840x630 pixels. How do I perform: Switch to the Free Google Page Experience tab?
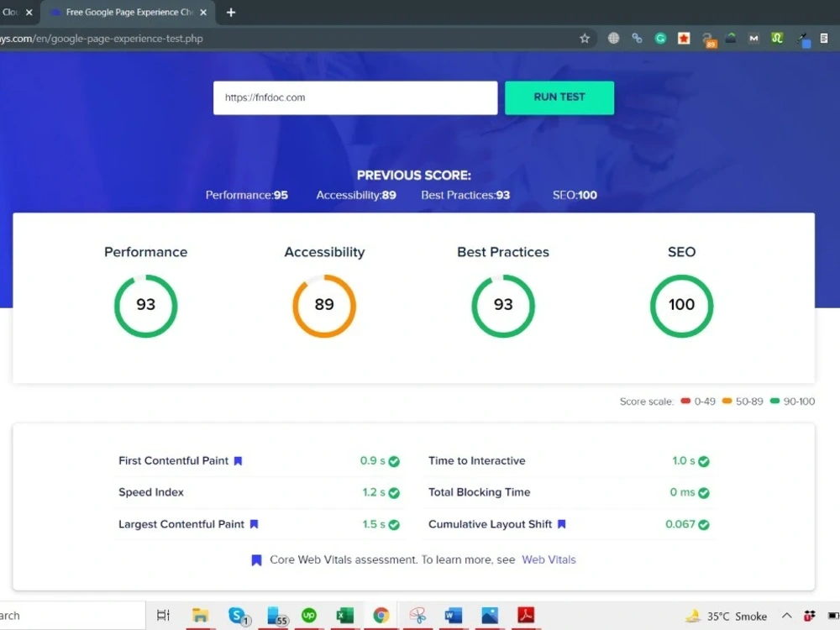129,13
